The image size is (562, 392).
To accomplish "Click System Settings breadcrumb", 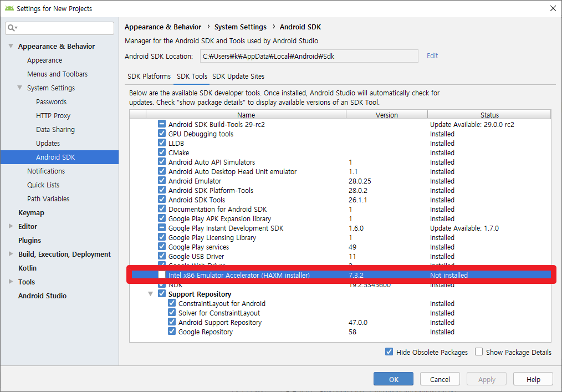I will pos(241,27).
